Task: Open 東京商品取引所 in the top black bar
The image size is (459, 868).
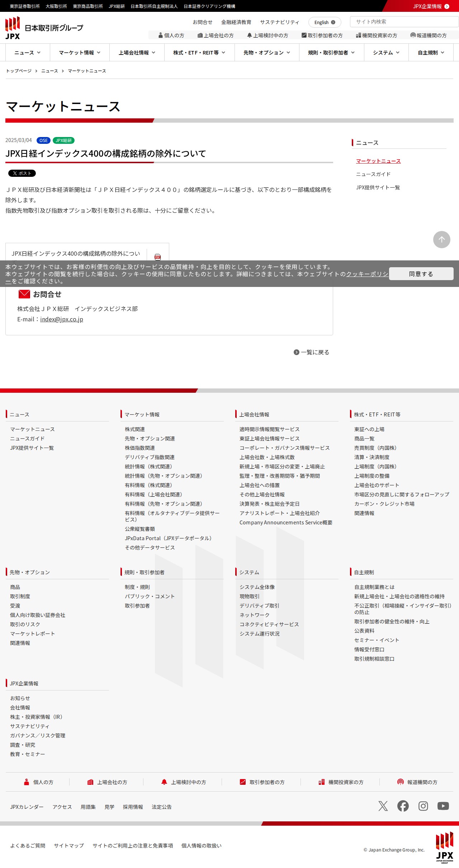Action: tap(88, 6)
